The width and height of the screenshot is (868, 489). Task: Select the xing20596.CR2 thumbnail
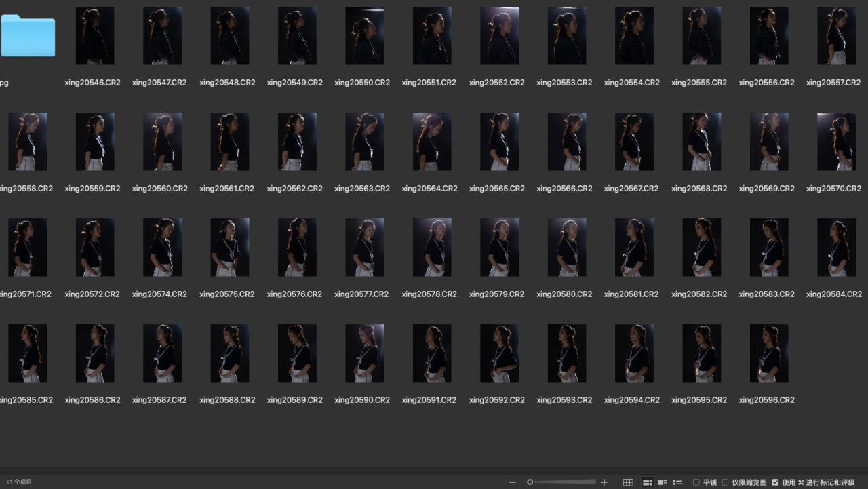coord(769,353)
